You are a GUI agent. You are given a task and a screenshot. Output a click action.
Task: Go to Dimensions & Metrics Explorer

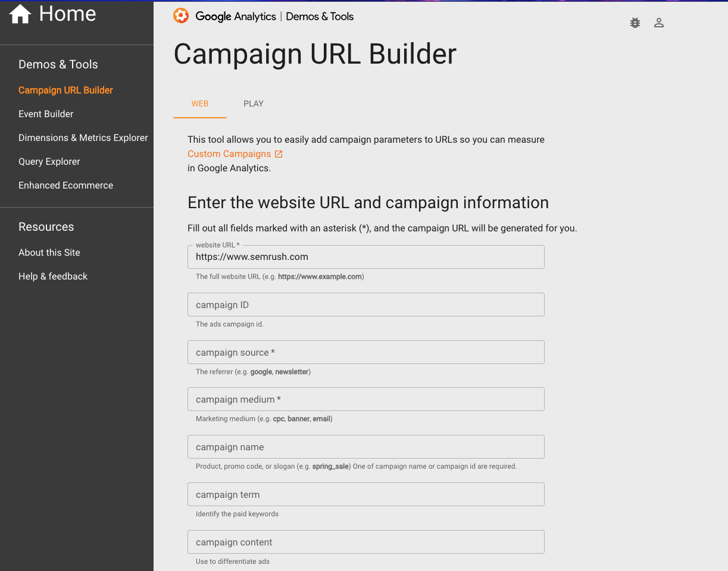[83, 138]
